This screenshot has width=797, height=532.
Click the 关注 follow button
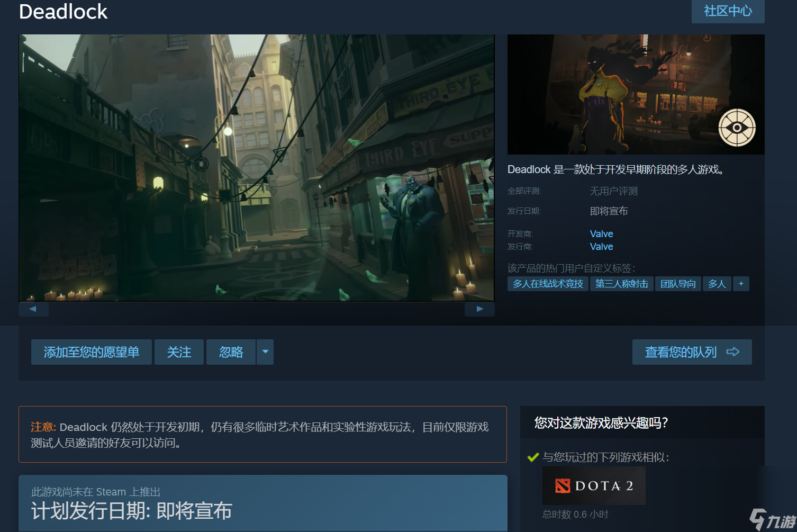[x=179, y=352]
